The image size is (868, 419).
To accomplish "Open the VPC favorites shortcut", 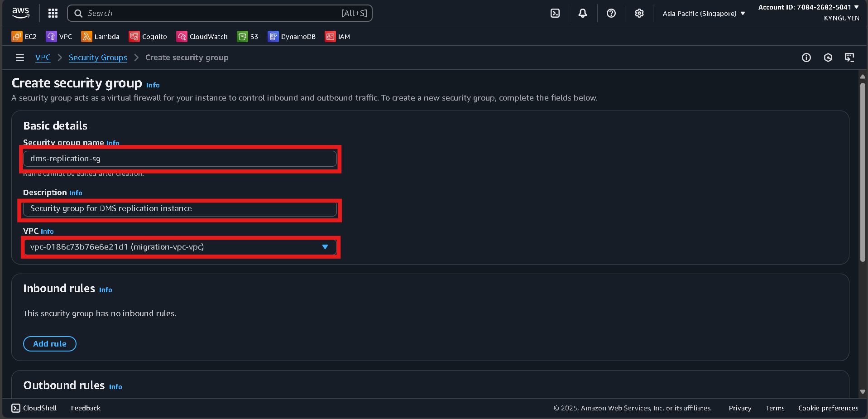I will tap(59, 36).
